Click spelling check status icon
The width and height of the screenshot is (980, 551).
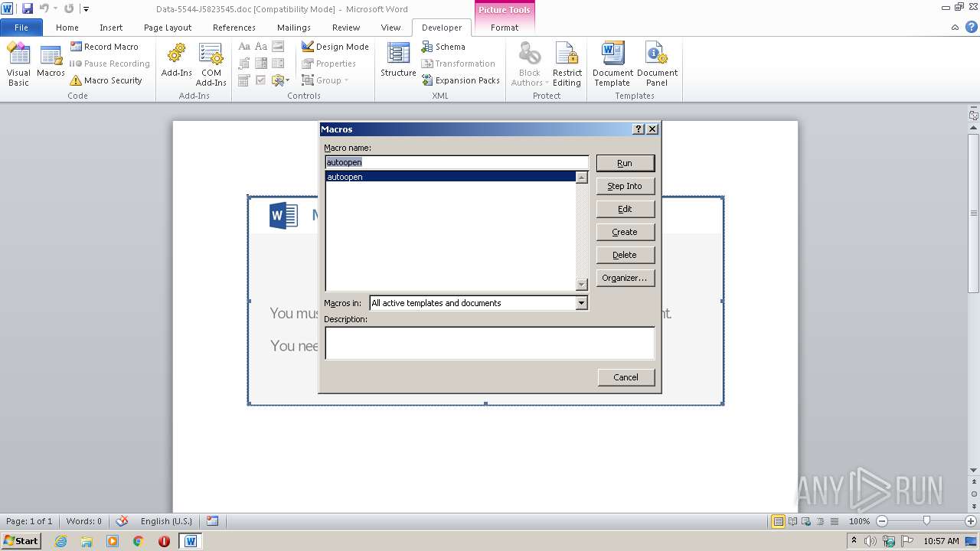(121, 521)
